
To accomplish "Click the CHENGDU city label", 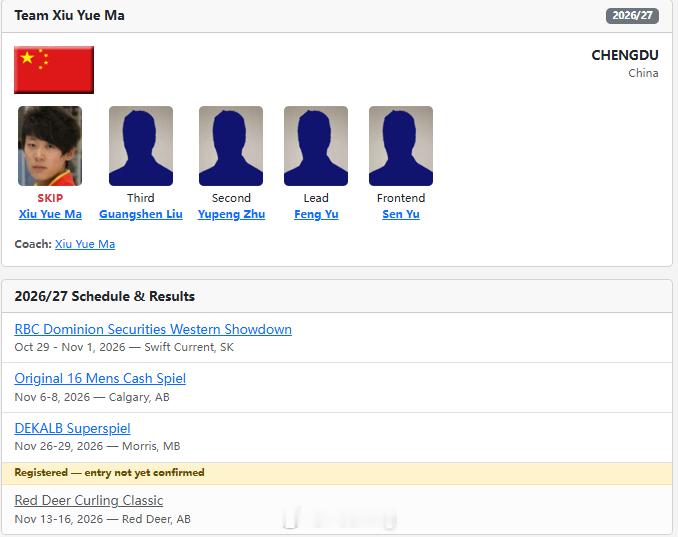I will point(625,55).
